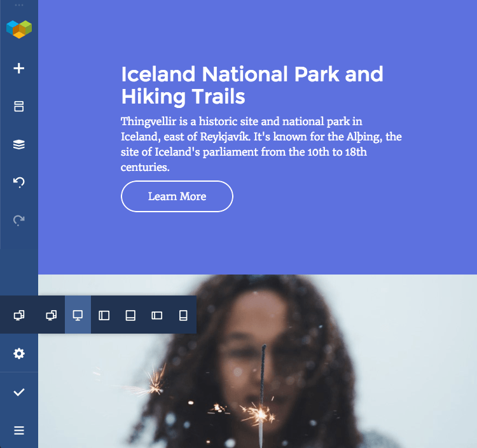This screenshot has height=448, width=477.
Task: Open the Add Template panel icon
Action: pyautogui.click(x=19, y=106)
